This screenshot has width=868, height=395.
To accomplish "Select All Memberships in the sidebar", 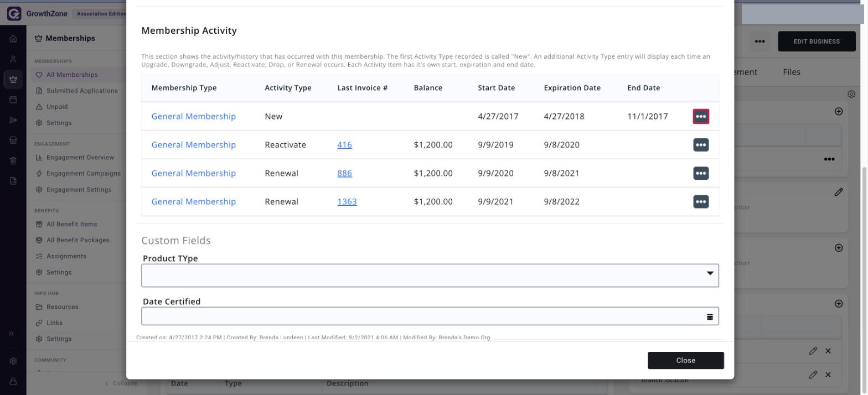I will click(72, 75).
